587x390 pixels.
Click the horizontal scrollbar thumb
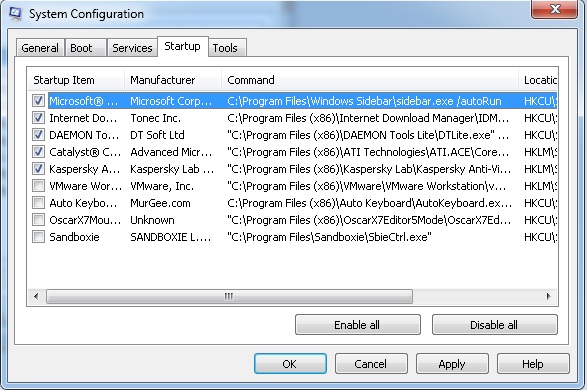click(x=229, y=296)
